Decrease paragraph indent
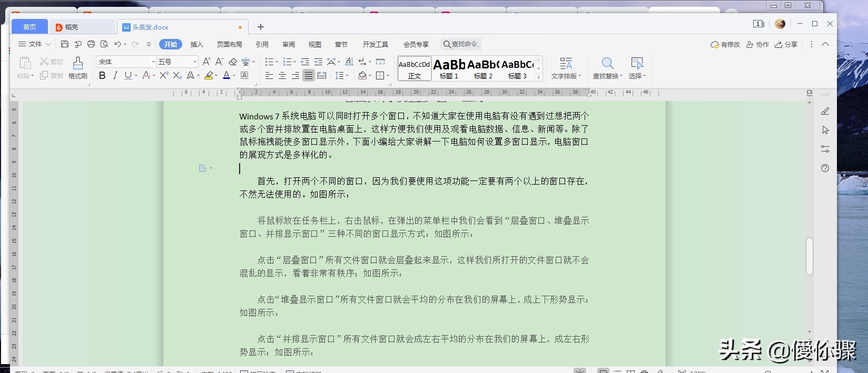This screenshot has width=868, height=373. (305, 62)
